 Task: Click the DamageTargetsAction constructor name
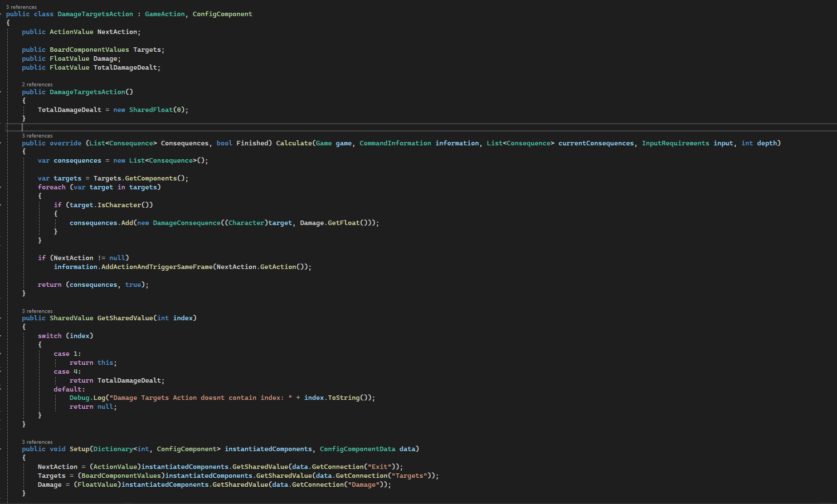87,92
